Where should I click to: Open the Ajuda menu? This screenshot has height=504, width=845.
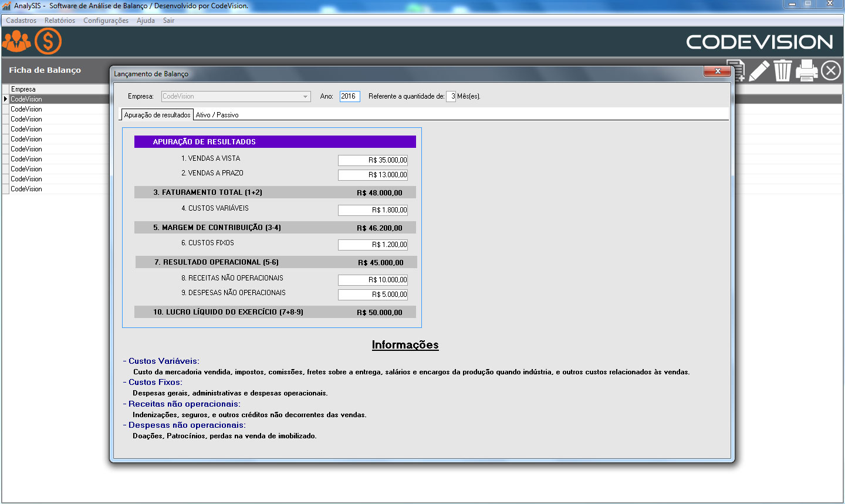(x=146, y=21)
